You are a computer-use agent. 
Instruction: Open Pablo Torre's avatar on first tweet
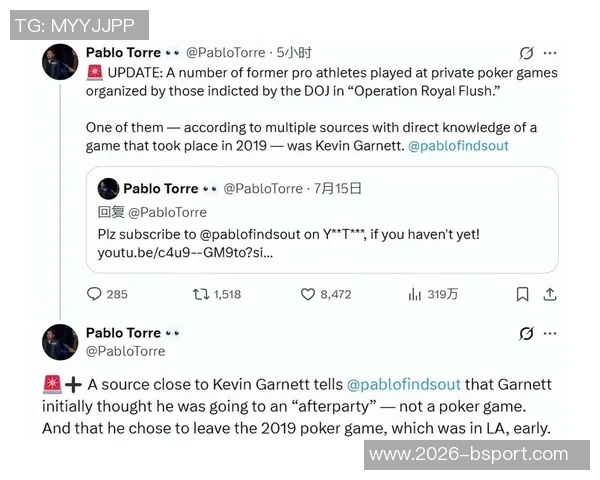(60, 62)
